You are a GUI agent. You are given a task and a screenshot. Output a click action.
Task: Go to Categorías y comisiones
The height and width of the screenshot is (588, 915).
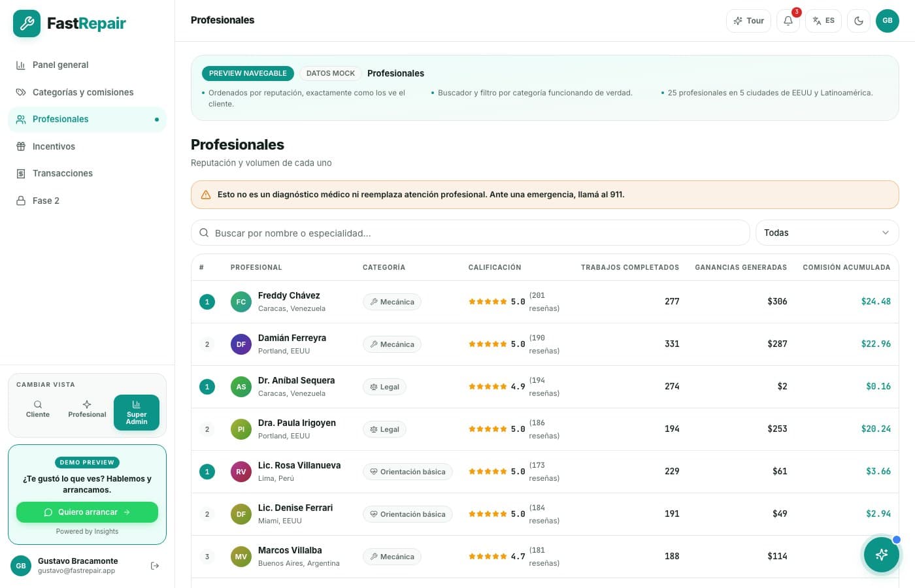tap(87, 92)
